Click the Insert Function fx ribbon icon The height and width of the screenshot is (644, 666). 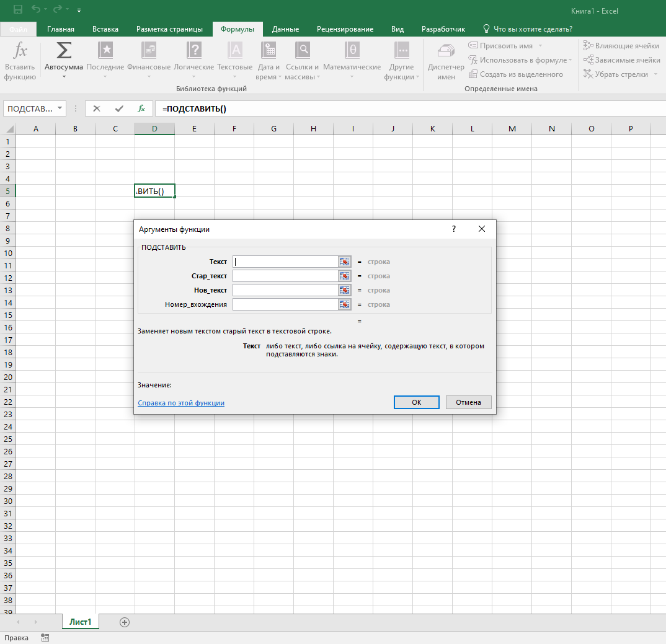(20, 51)
